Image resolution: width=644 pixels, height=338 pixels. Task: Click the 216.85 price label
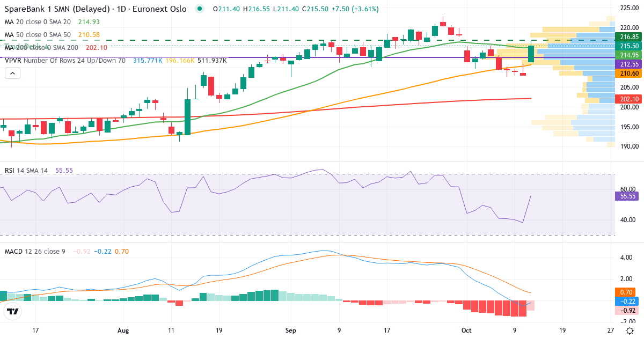628,36
